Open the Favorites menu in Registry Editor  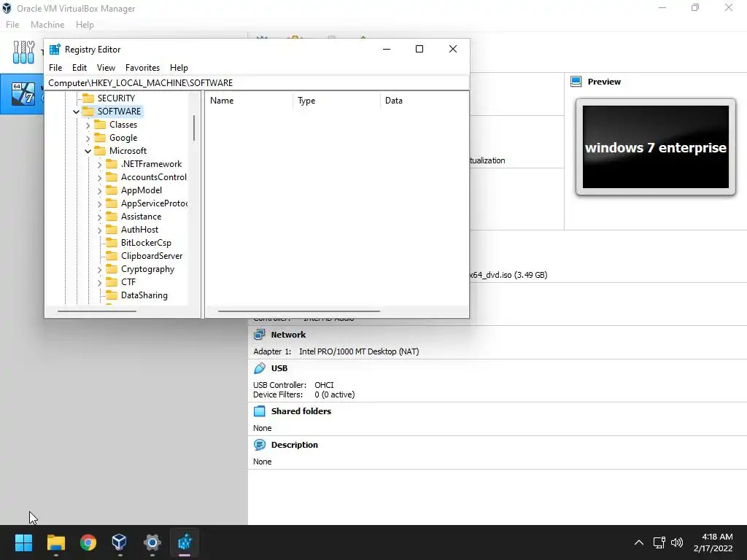point(142,68)
